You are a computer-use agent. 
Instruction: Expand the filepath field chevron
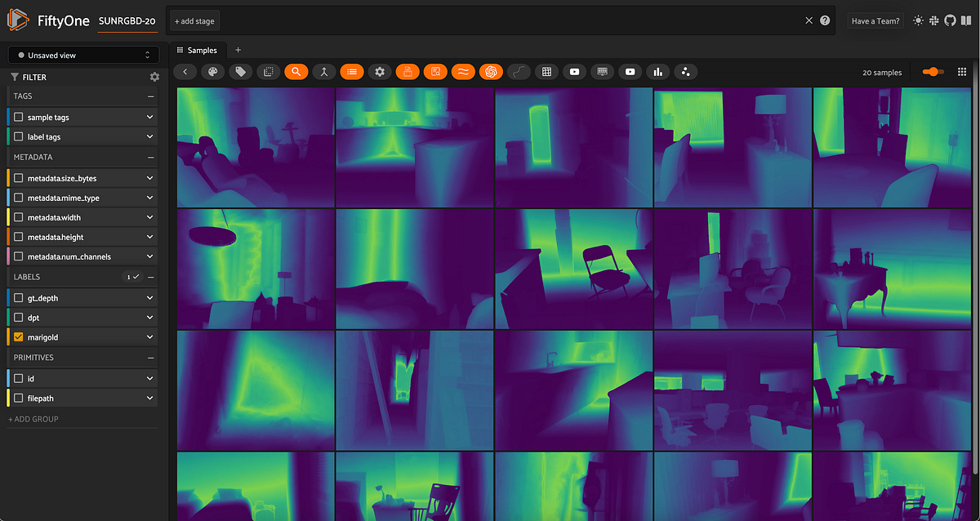[149, 398]
